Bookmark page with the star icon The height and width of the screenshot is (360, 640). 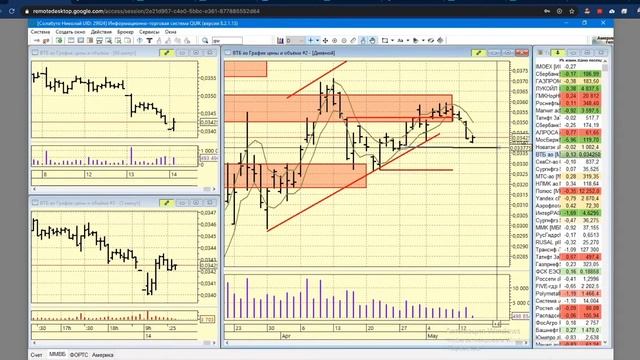coord(572,11)
